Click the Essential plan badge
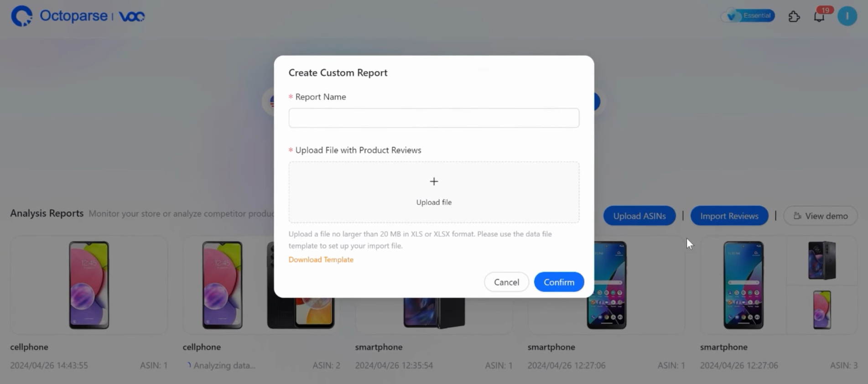868x384 pixels. pos(748,16)
